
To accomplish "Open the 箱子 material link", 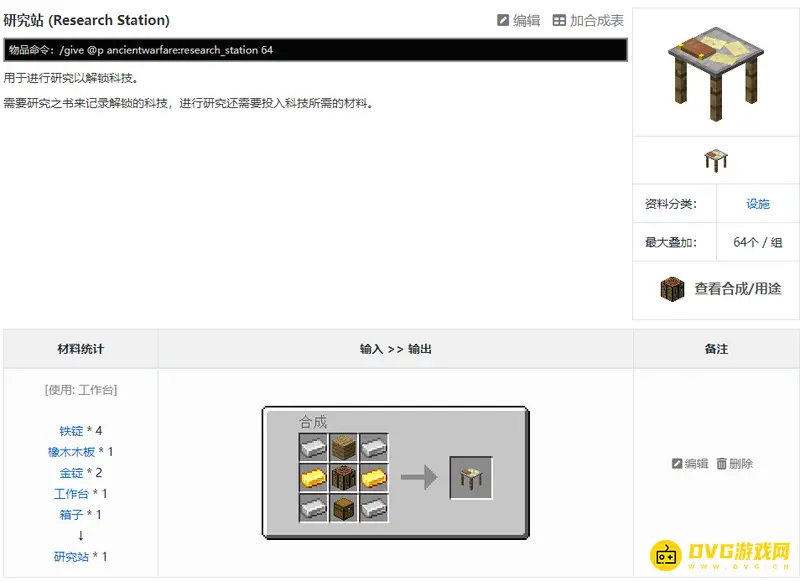I will (x=71, y=515).
